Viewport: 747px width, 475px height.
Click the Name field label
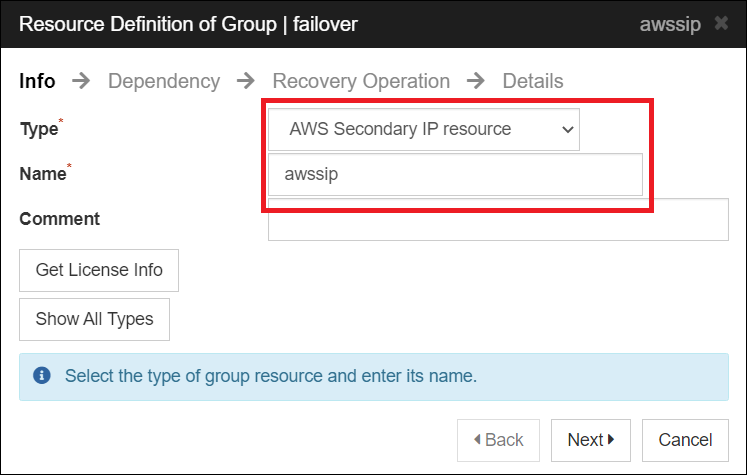tap(43, 174)
